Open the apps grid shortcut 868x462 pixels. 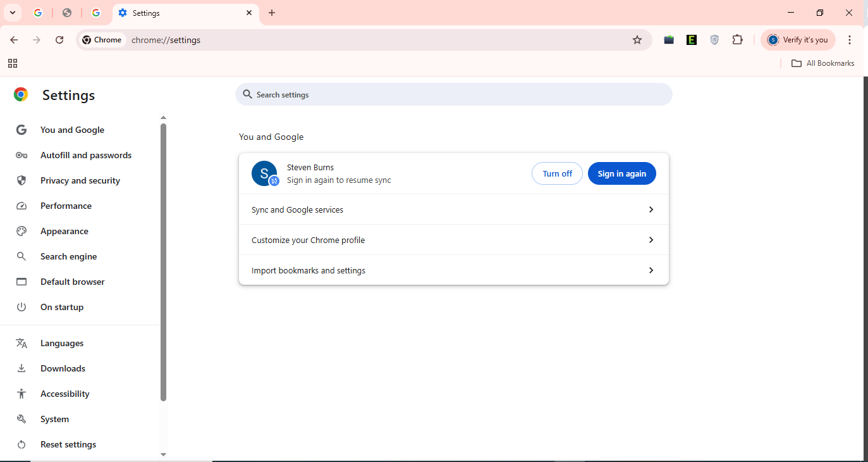pyautogui.click(x=13, y=63)
